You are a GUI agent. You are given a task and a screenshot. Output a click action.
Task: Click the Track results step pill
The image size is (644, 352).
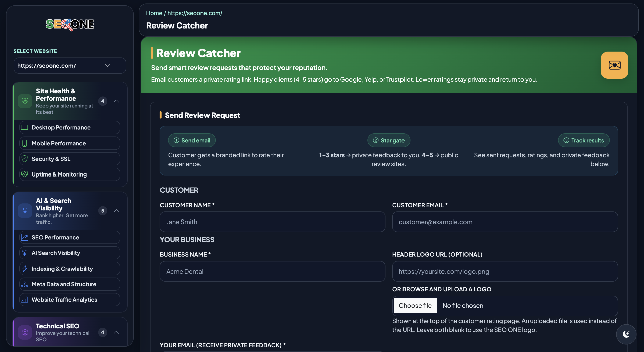click(x=584, y=140)
